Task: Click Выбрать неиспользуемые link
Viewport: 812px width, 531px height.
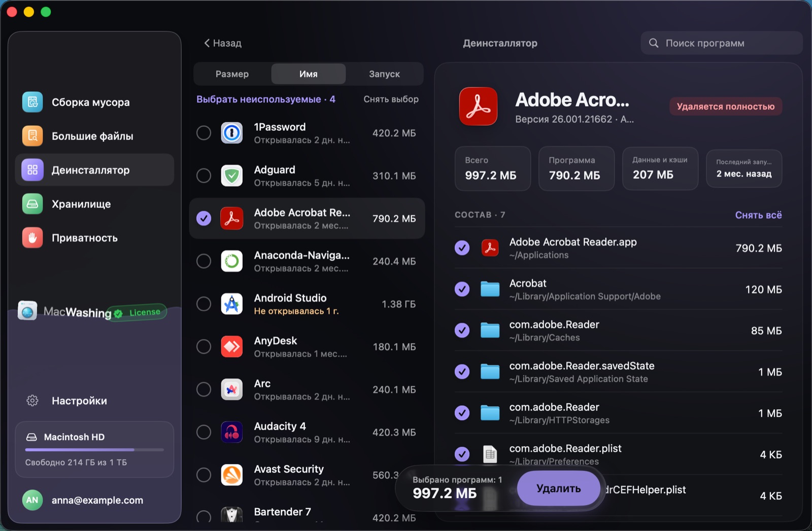Action: (x=265, y=99)
